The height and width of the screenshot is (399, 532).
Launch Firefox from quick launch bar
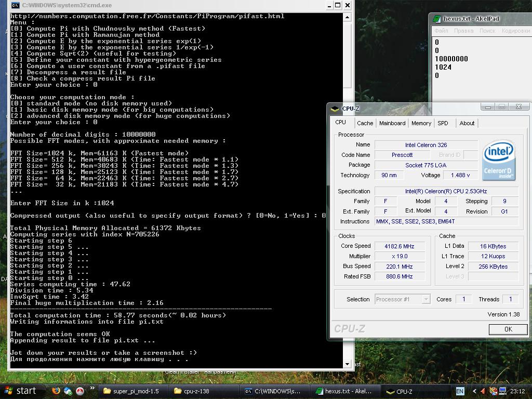56,391
